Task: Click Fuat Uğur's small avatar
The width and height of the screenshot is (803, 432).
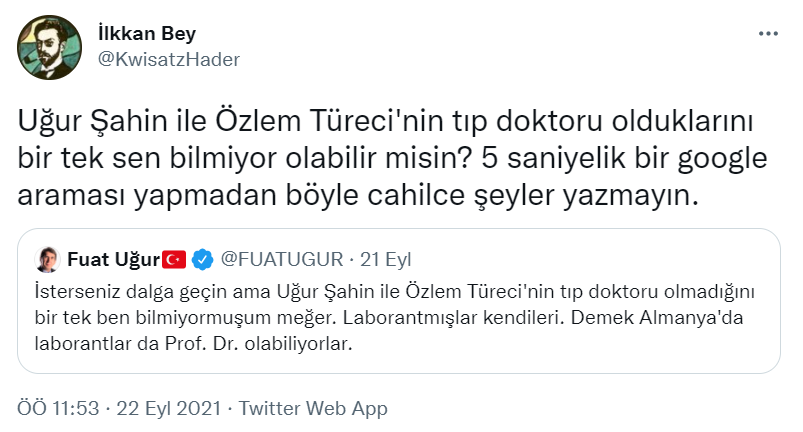Action: tap(46, 260)
